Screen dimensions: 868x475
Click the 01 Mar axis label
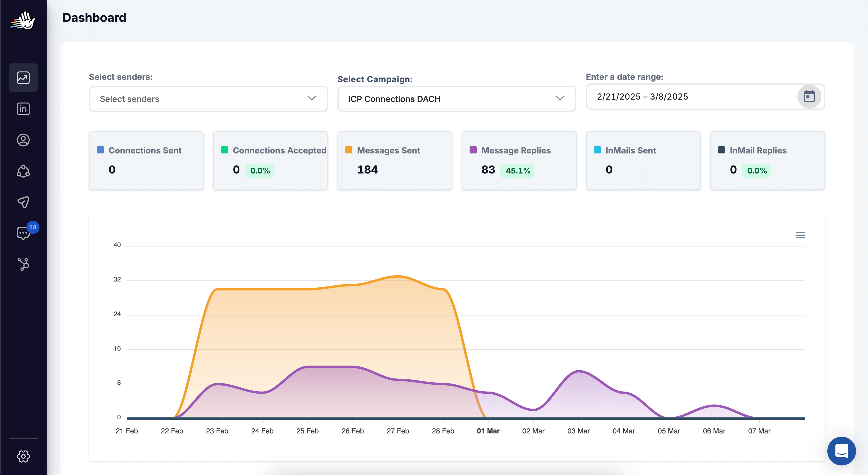tap(488, 431)
